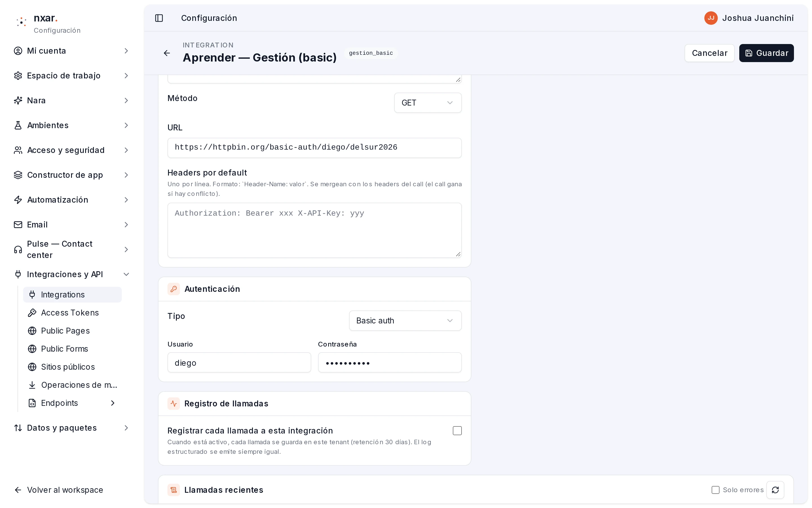
Task: Expand the Endpoints submenu
Action: pyautogui.click(x=72, y=403)
